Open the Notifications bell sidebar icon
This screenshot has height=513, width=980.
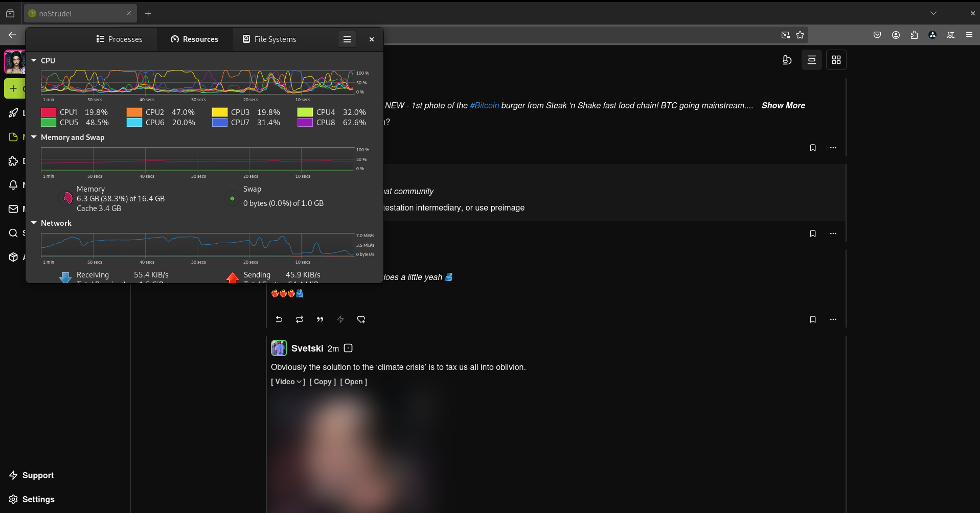[x=13, y=185]
